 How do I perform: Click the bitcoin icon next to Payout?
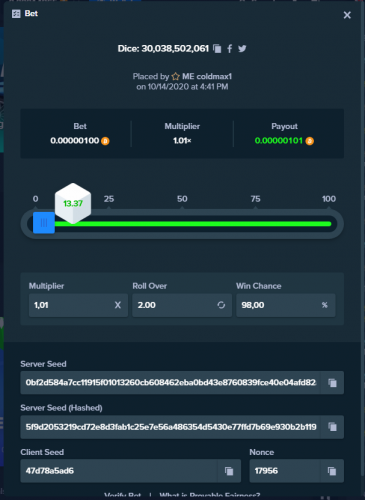coord(310,141)
